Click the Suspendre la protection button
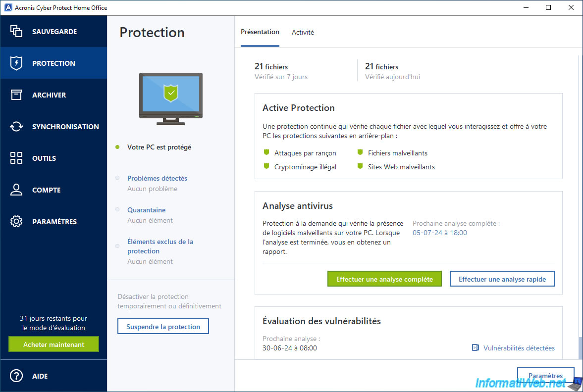The width and height of the screenshot is (583, 392). click(x=163, y=326)
